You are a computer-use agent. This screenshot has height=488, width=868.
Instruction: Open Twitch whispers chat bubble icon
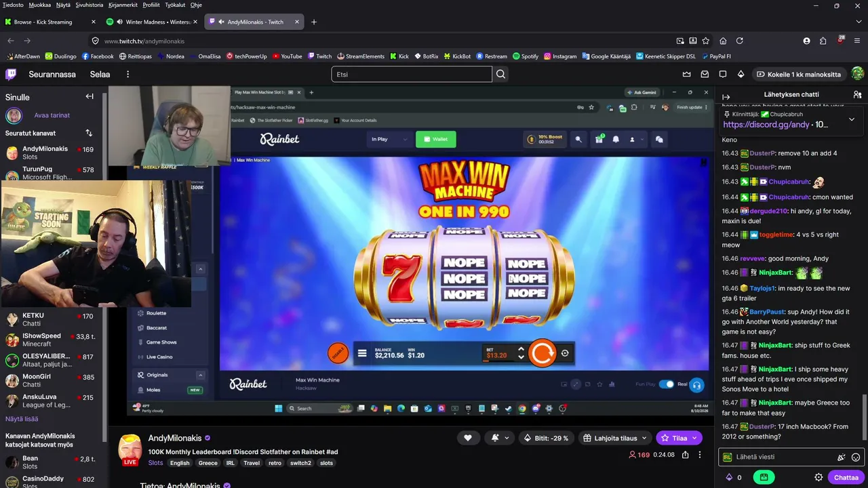click(723, 74)
